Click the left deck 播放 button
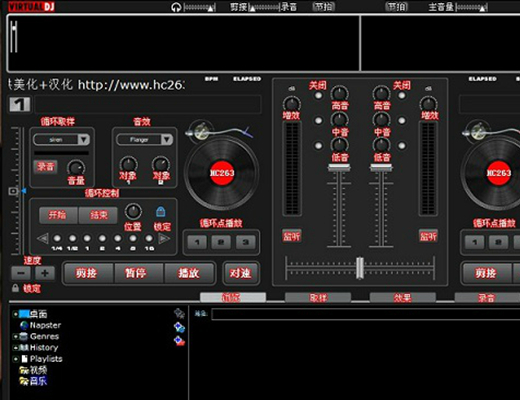The width and height of the screenshot is (520, 400). pos(189,273)
